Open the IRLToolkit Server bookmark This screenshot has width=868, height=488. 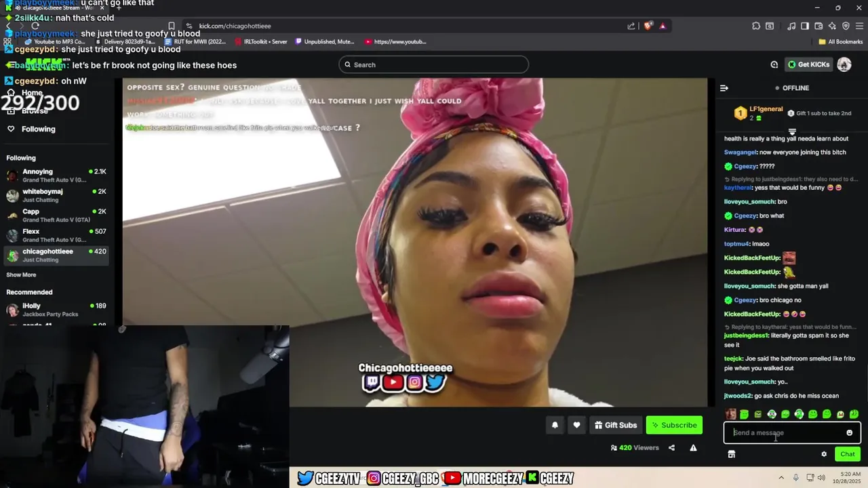pos(261,41)
